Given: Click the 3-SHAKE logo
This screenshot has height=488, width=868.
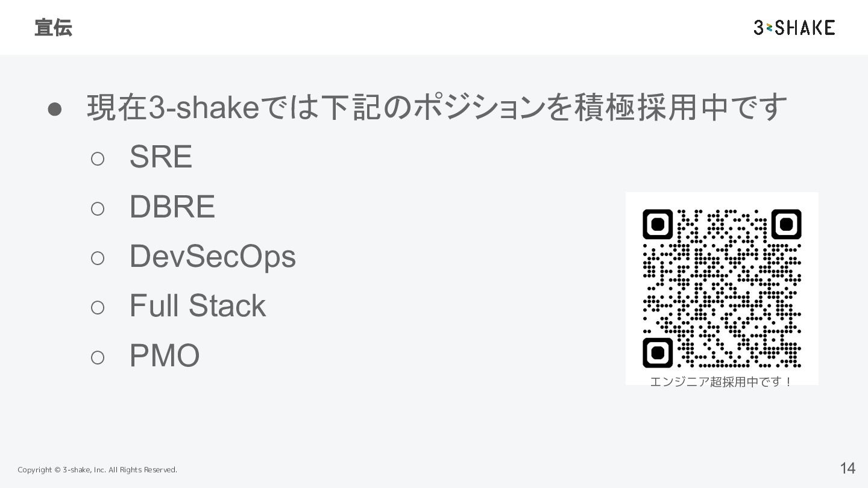Looking at the screenshot, I should tap(794, 28).
